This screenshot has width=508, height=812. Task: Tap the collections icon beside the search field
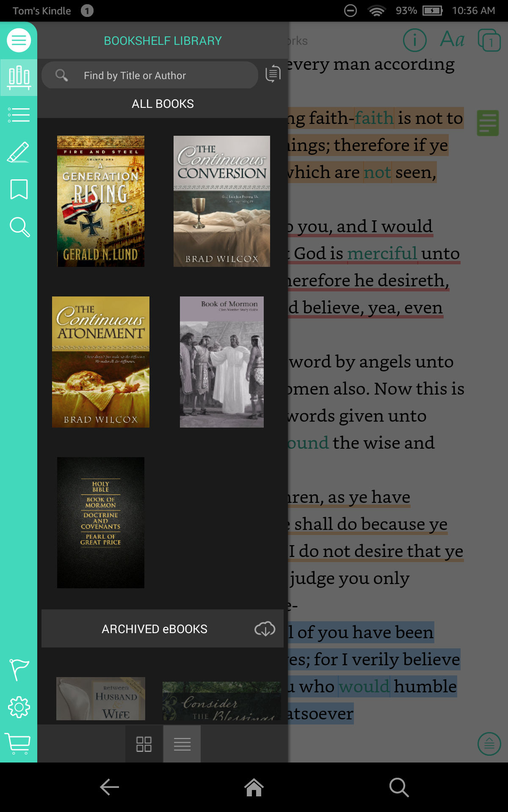(x=273, y=74)
